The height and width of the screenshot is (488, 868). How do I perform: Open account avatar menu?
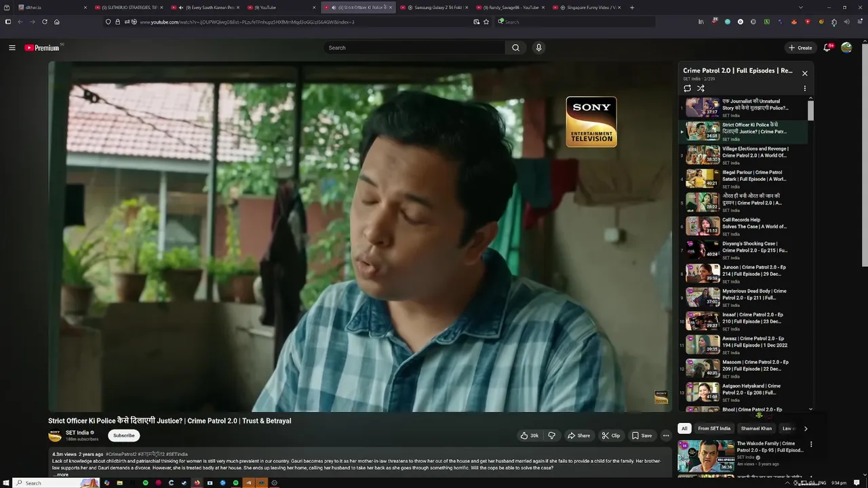(846, 47)
